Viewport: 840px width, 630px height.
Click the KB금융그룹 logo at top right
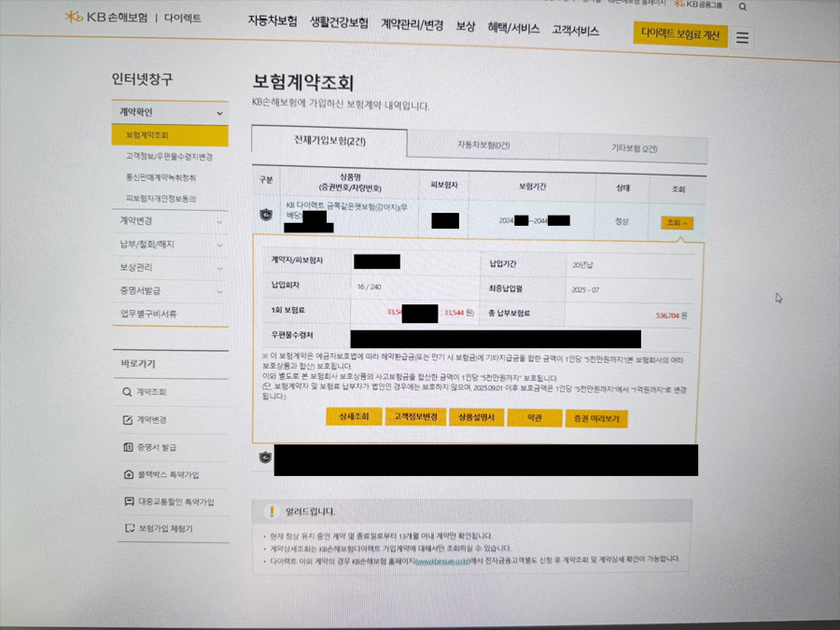click(x=698, y=5)
